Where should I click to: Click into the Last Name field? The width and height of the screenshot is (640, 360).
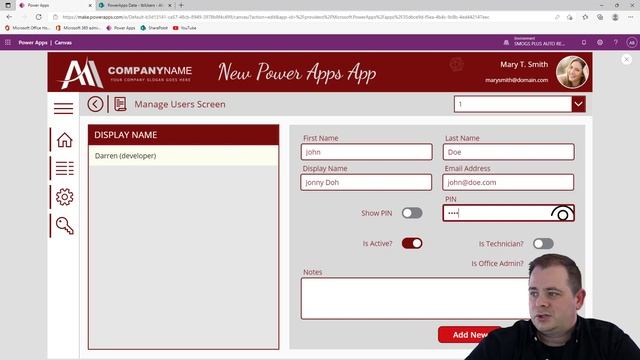pyautogui.click(x=509, y=152)
